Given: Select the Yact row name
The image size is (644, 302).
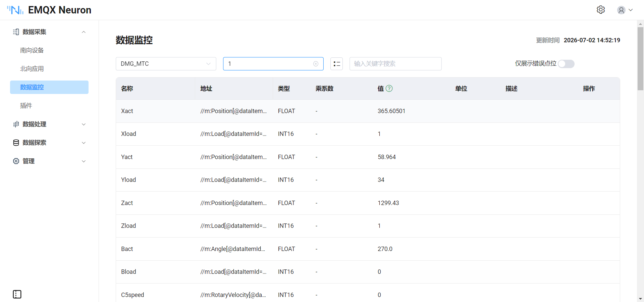Looking at the screenshot, I should [127, 157].
